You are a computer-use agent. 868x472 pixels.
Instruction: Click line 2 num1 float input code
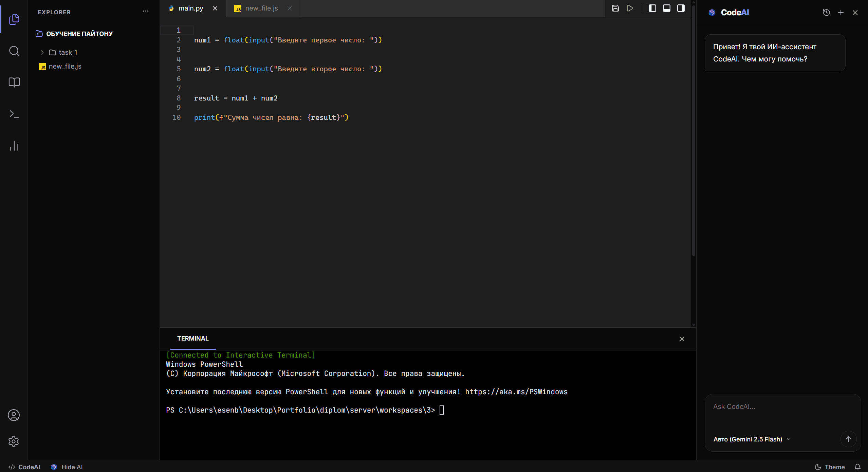pyautogui.click(x=288, y=40)
